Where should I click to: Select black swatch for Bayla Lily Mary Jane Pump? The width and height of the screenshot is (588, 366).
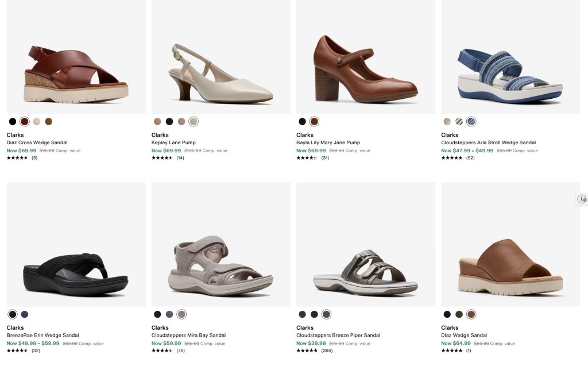coord(302,122)
